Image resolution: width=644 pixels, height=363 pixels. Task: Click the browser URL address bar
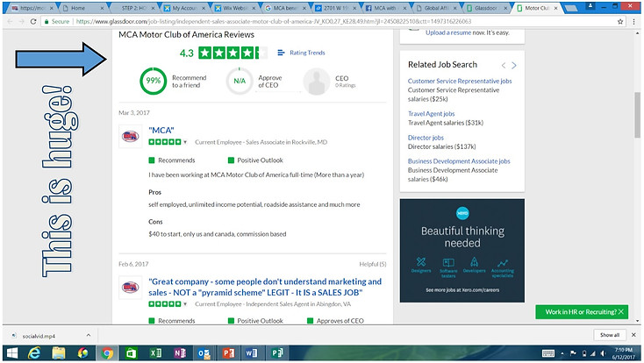point(328,21)
